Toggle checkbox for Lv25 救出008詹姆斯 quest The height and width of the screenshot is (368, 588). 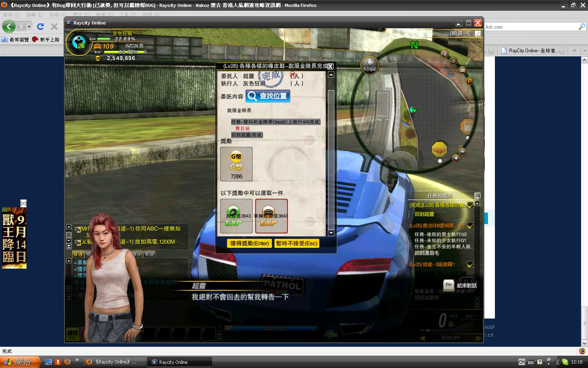click(x=470, y=226)
